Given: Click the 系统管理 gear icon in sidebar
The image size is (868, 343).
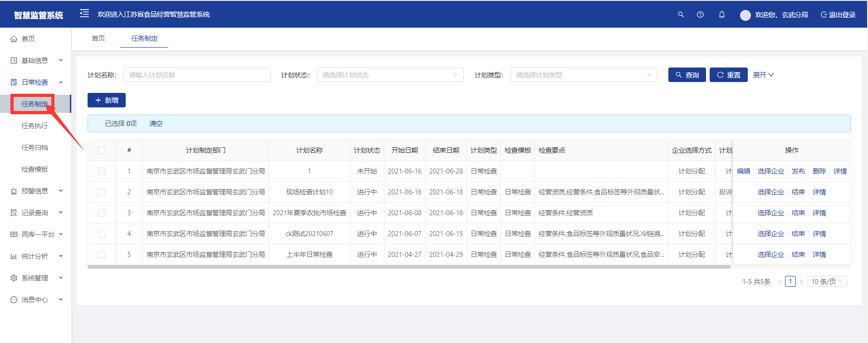Looking at the screenshot, I should click(x=14, y=278).
